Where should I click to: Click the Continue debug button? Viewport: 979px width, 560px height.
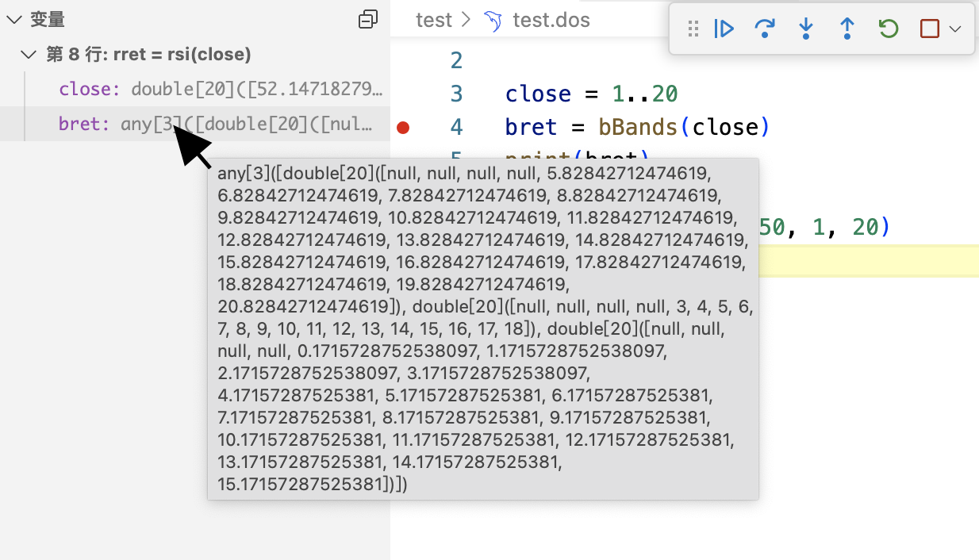724,29
